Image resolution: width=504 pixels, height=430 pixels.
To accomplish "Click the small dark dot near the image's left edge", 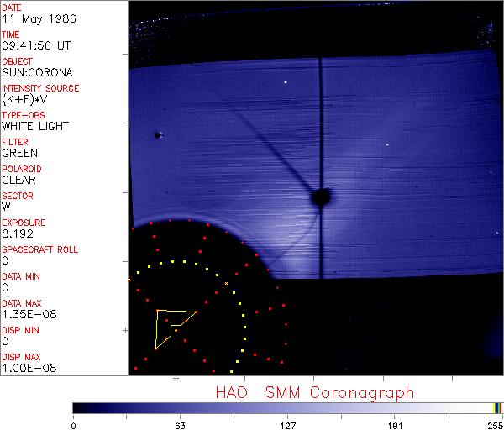I will (157, 134).
